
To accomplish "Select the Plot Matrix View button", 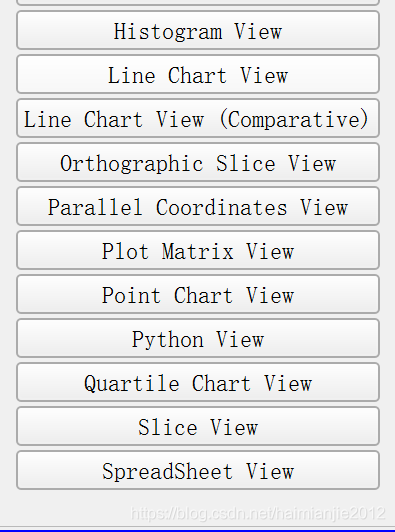I will pyautogui.click(x=198, y=250).
